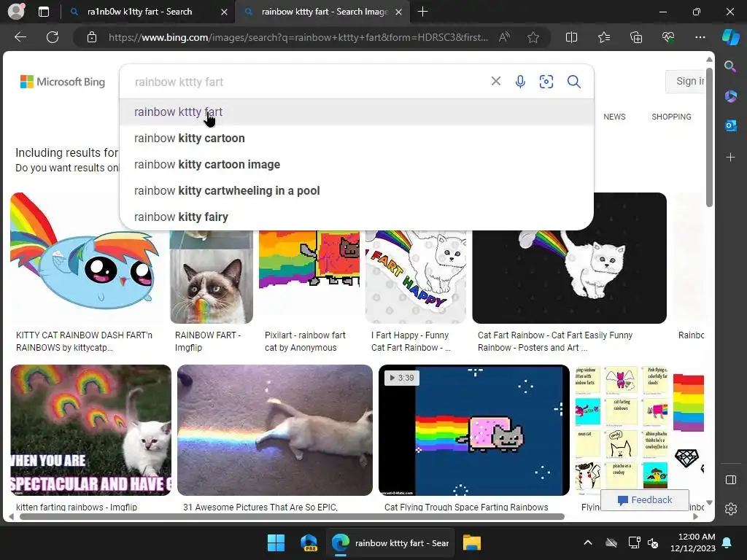Open Microsoft 365 sidebar icon

[x=730, y=96]
